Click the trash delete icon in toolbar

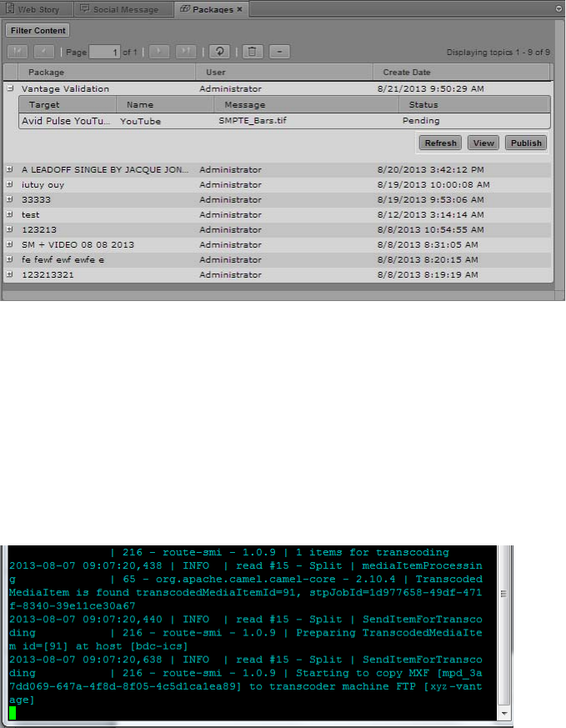coord(252,52)
